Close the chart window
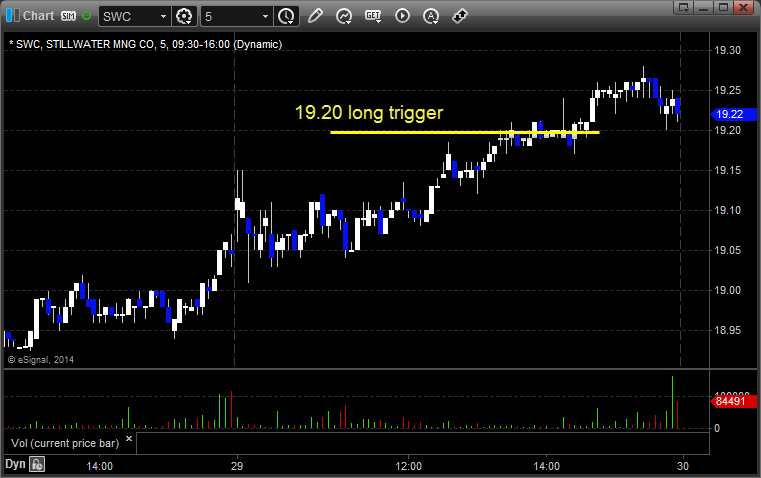Image resolution: width=761 pixels, height=478 pixels. coord(743,7)
